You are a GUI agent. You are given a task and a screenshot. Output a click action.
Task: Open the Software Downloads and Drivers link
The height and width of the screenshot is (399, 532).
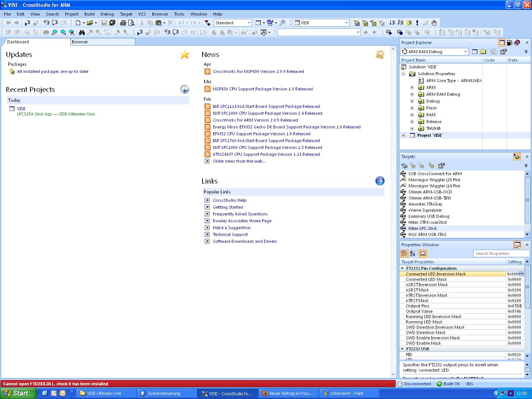(245, 241)
